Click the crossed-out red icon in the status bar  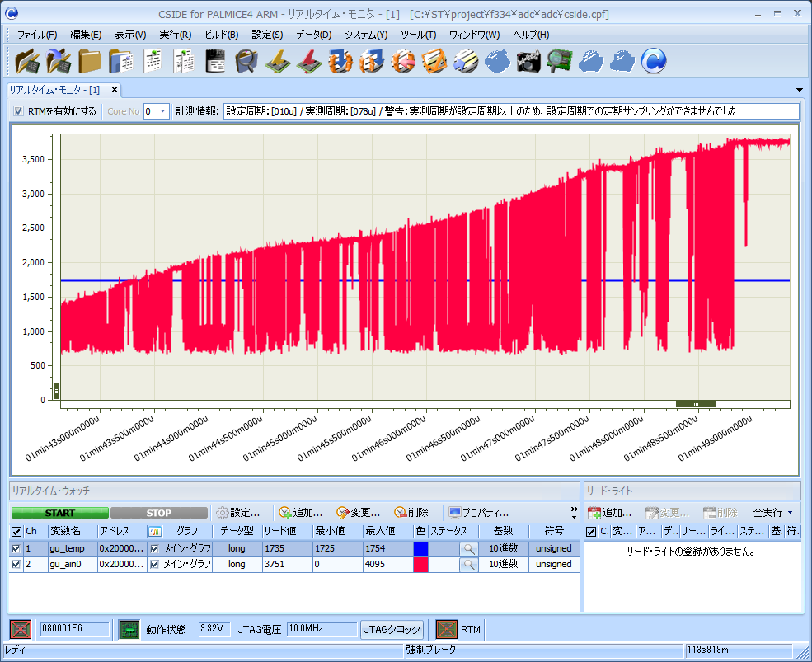click(21, 629)
